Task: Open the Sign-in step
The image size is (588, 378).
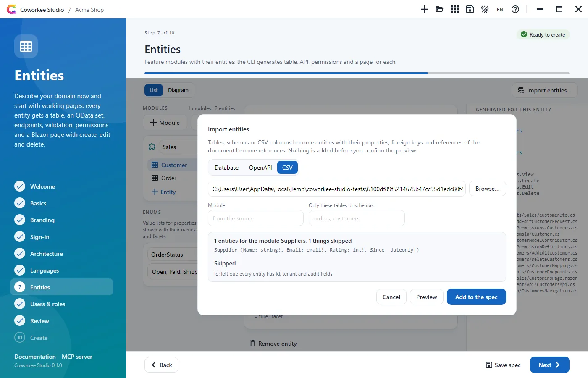Action: tap(62, 237)
